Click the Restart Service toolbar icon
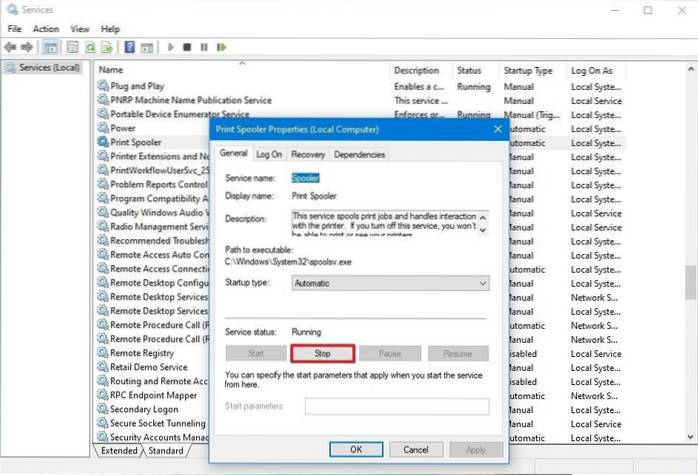This screenshot has height=475, width=698. coord(221,46)
